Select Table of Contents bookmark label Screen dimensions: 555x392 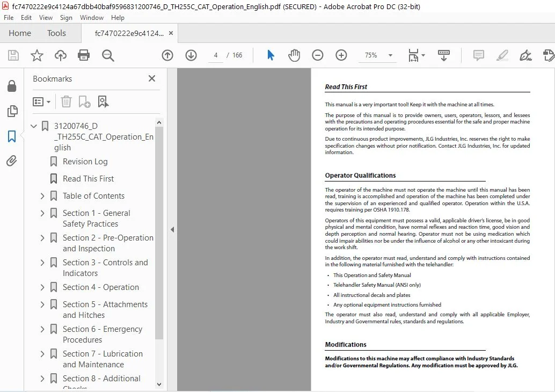(x=93, y=196)
